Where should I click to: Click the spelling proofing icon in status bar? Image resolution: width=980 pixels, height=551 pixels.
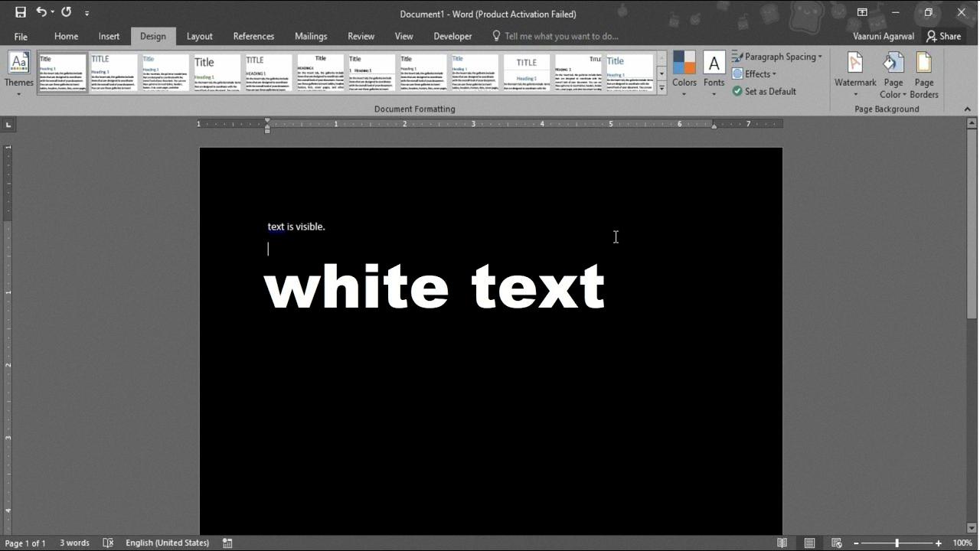click(x=108, y=543)
